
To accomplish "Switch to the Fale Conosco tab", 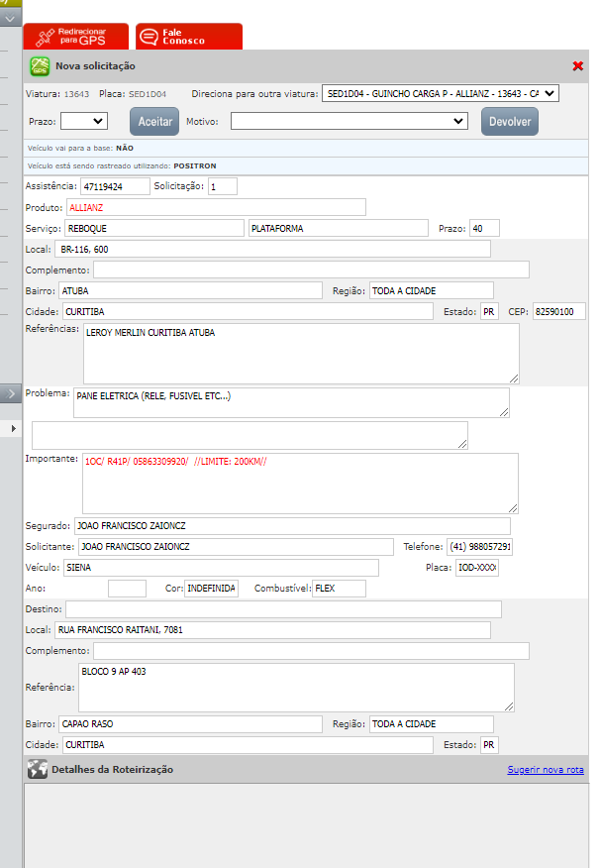I will [188, 38].
